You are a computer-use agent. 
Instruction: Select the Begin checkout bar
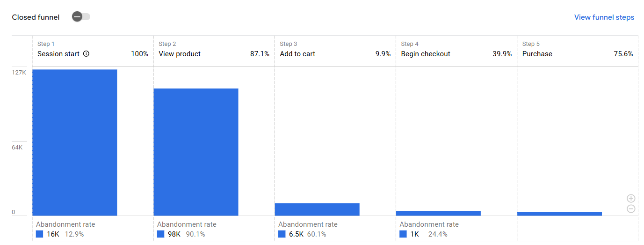point(438,213)
